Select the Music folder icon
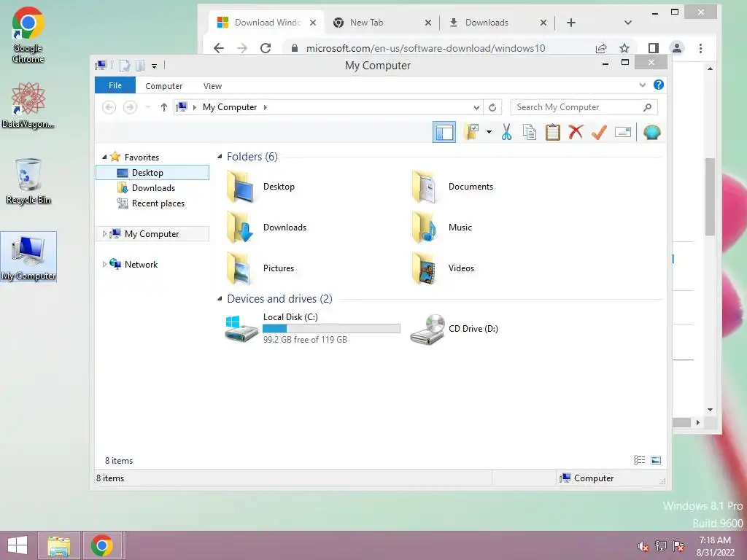 pyautogui.click(x=425, y=227)
